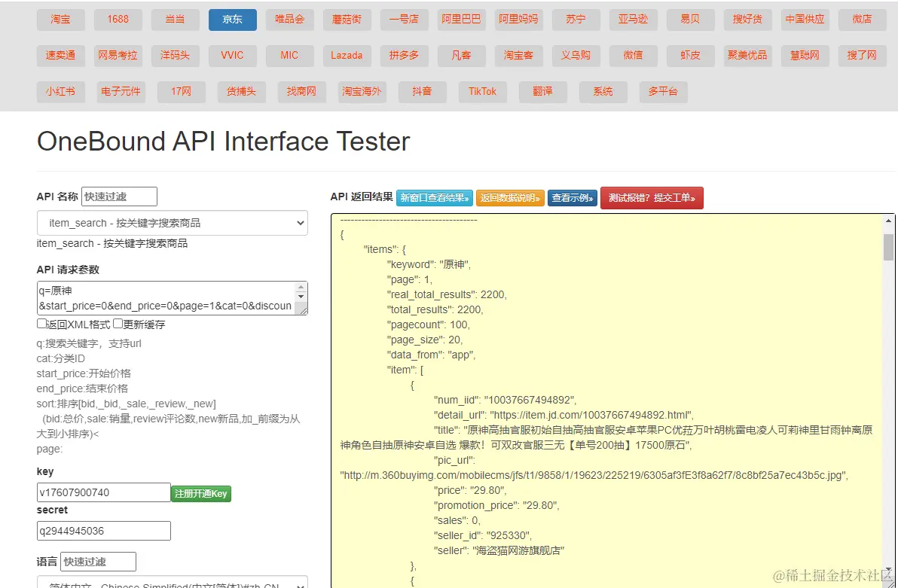This screenshot has width=898, height=588.
Task: Open the Lazada tab
Action: [347, 56]
